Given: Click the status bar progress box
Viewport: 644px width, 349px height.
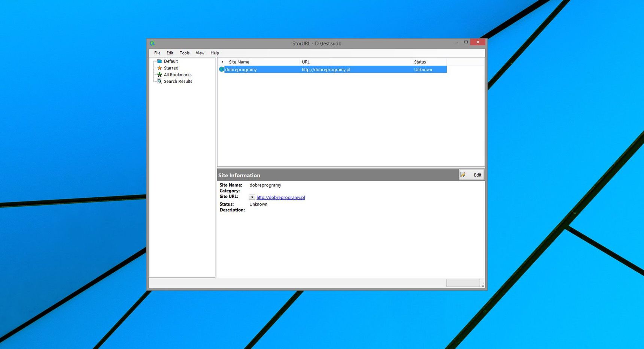Looking at the screenshot, I should [x=463, y=283].
